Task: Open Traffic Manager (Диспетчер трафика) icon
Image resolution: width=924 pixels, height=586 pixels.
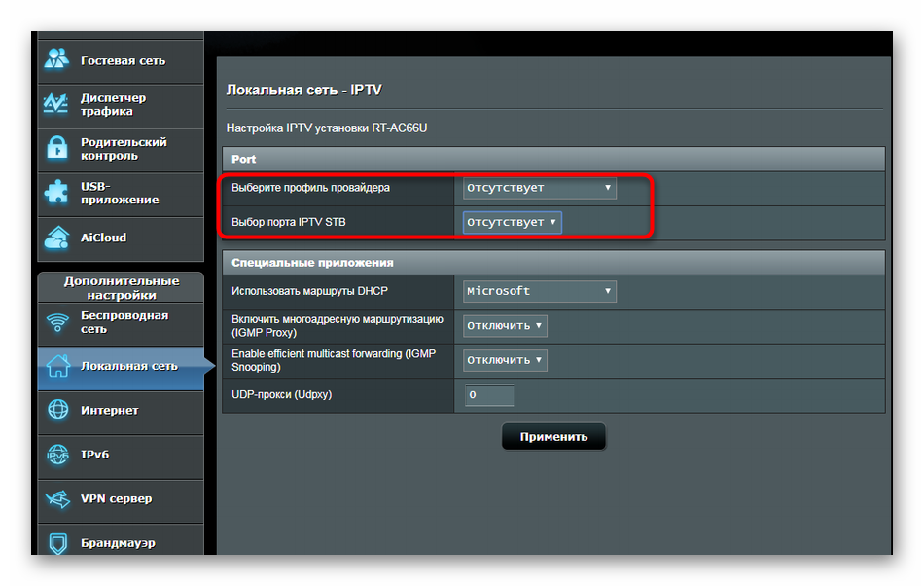Action: point(57,104)
